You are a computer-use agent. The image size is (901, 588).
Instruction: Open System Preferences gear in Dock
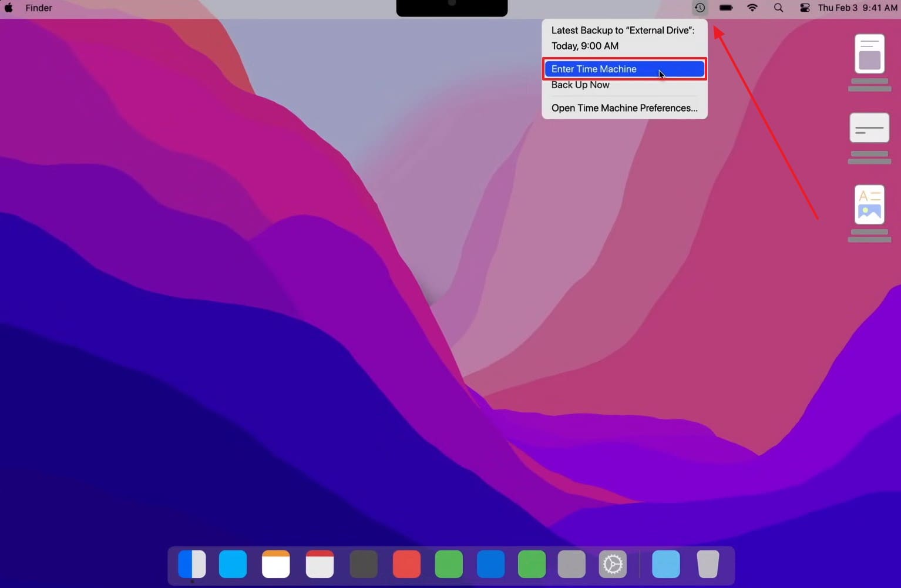(613, 565)
